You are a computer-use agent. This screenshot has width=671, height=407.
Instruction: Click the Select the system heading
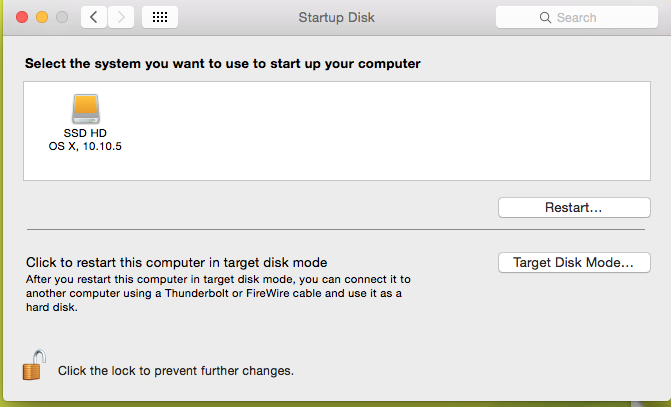point(223,63)
